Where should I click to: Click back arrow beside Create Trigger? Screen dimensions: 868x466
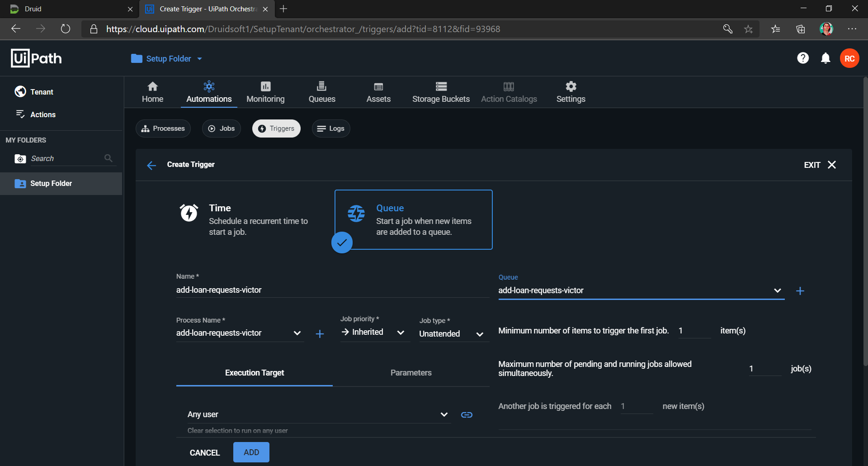coord(151,165)
